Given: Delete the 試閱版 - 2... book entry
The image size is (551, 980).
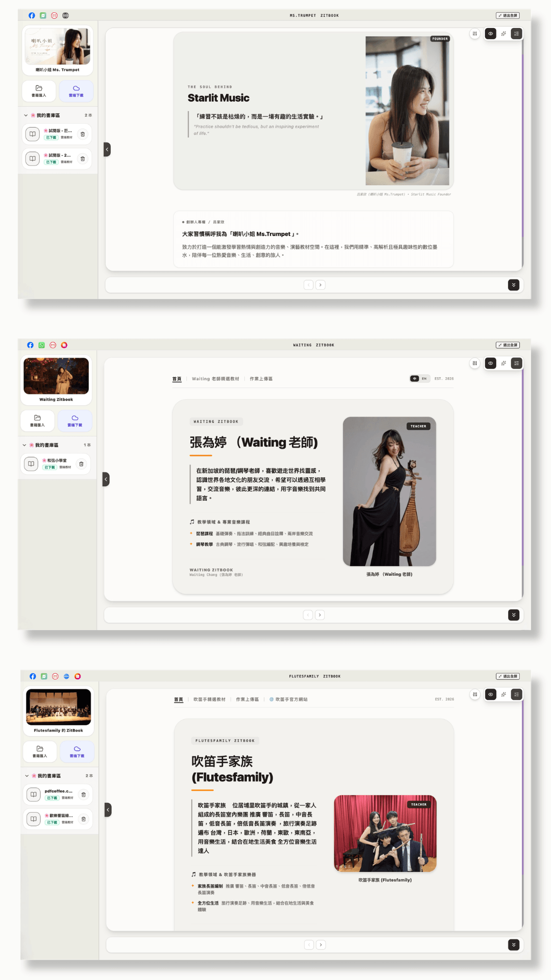Looking at the screenshot, I should coord(83,159).
